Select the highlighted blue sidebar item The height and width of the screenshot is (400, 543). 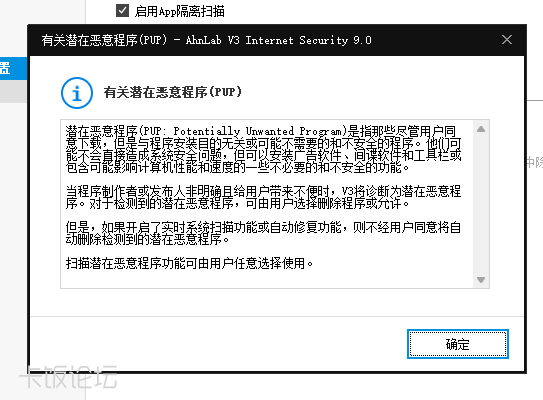click(x=13, y=69)
